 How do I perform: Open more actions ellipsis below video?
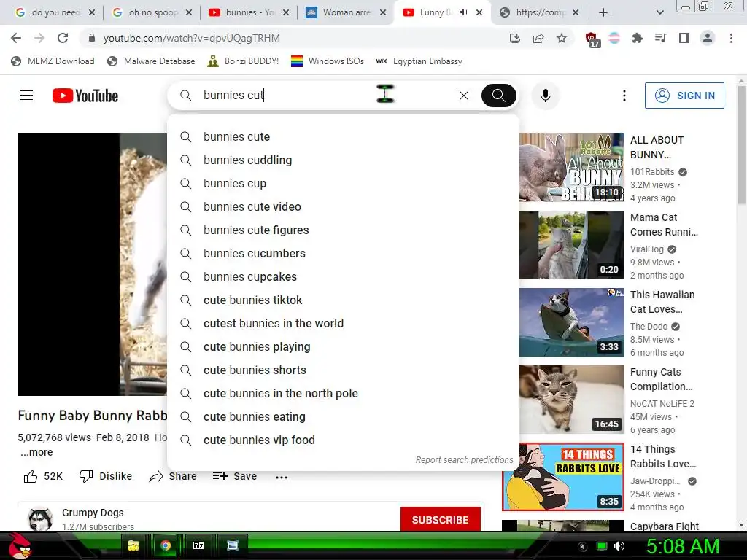coord(282,477)
